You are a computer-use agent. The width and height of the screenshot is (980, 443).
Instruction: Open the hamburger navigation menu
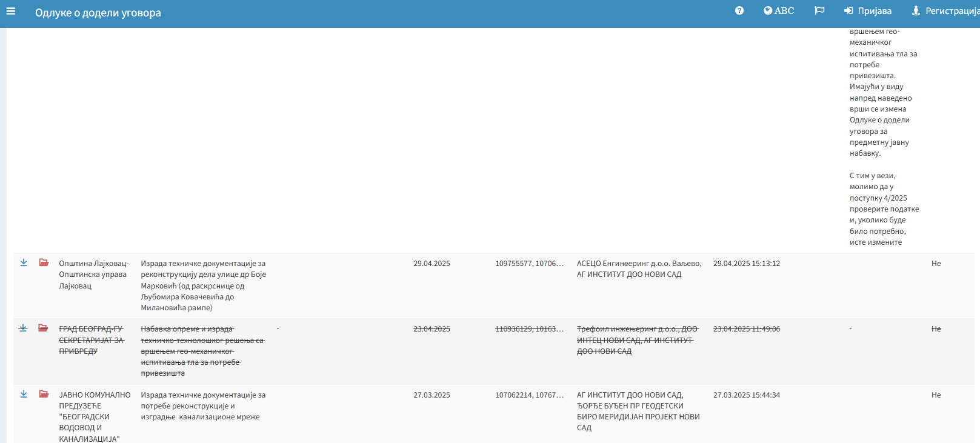[10, 11]
